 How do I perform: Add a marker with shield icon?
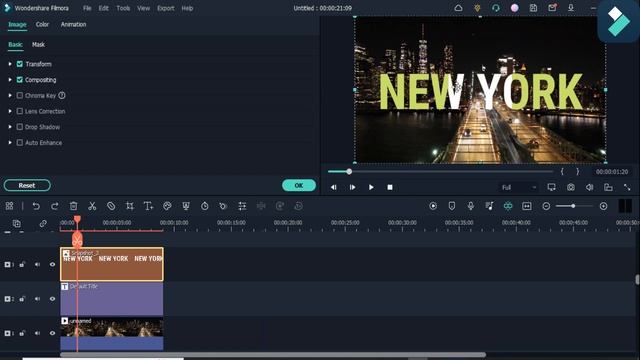[x=452, y=206]
